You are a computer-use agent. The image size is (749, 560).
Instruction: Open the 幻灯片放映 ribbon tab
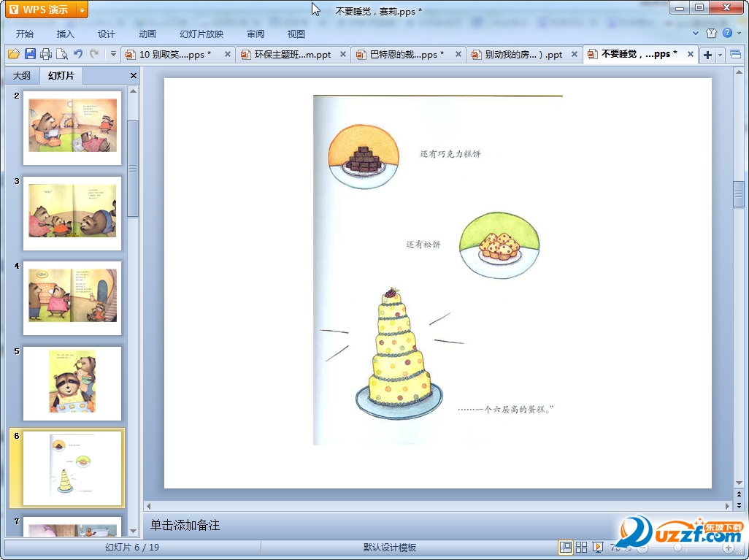[x=201, y=34]
